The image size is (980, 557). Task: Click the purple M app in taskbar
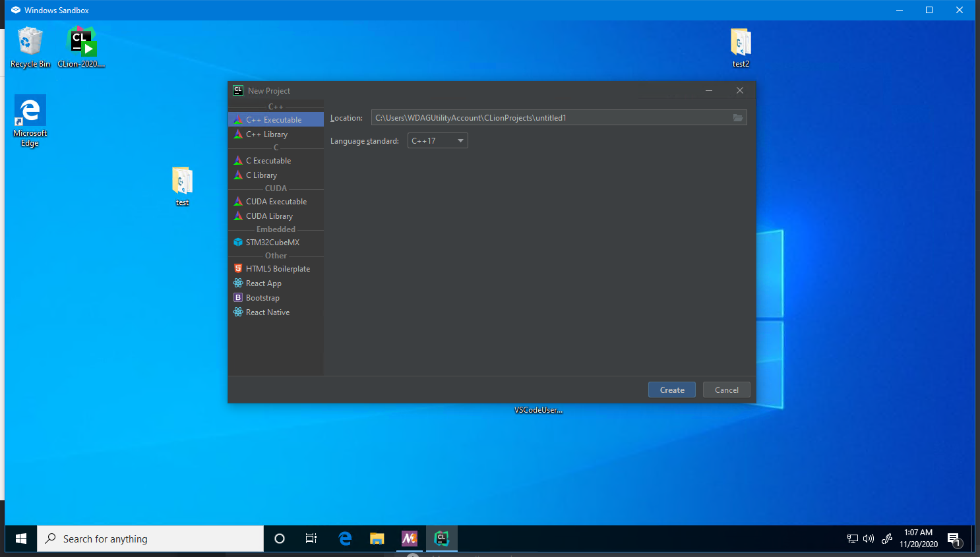click(410, 539)
